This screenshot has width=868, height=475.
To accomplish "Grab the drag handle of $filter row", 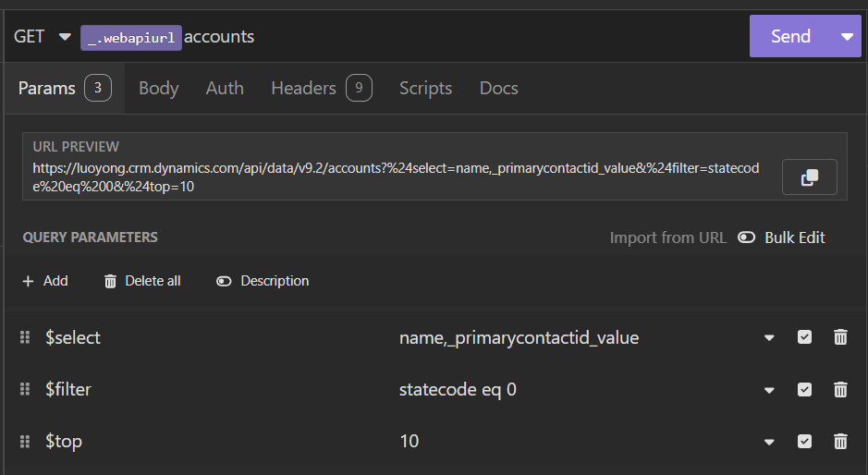I will (25, 389).
